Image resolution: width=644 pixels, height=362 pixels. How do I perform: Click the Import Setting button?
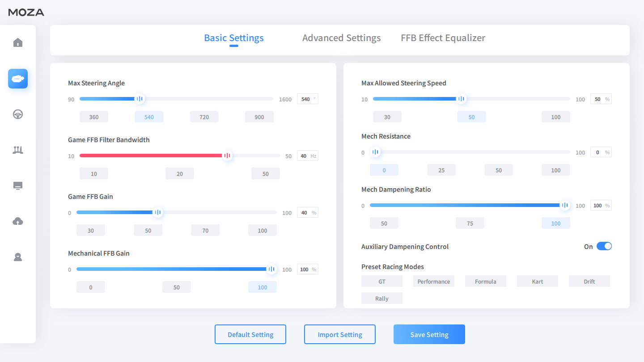340,334
